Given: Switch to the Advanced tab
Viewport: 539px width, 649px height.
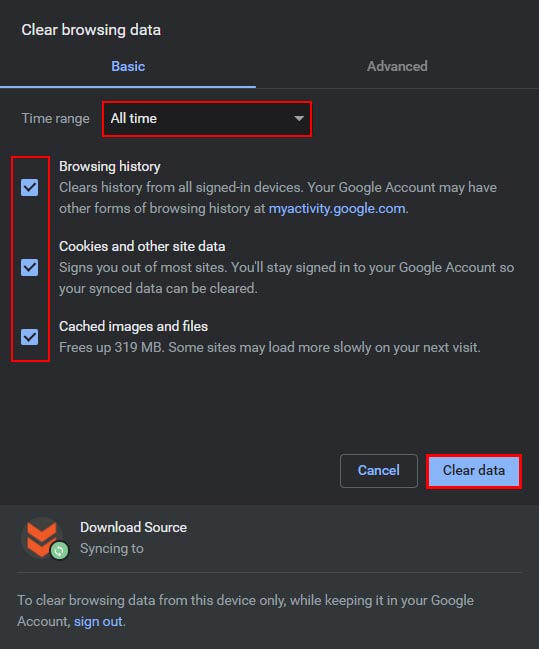Looking at the screenshot, I should 397,66.
